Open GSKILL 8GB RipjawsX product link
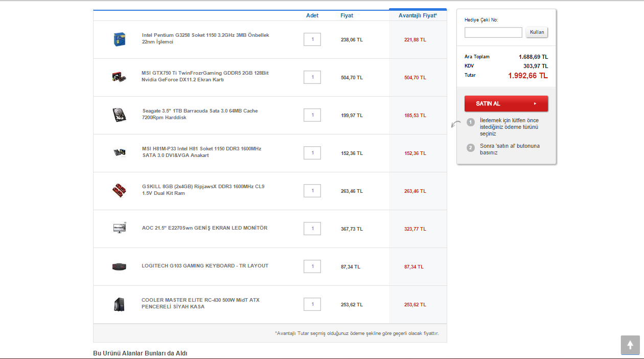Screen dimensions: 644x359 point(203,190)
